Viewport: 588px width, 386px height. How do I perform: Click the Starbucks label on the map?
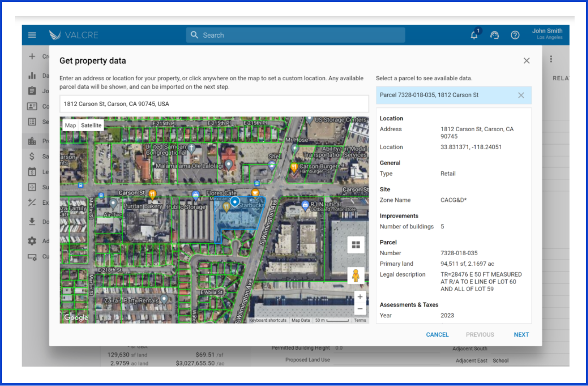point(251,205)
